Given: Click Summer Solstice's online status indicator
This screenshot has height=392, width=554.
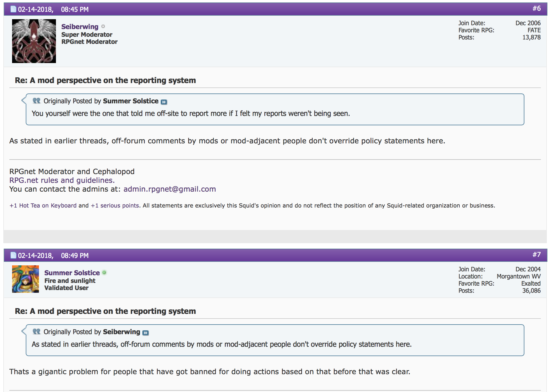Looking at the screenshot, I should point(104,273).
